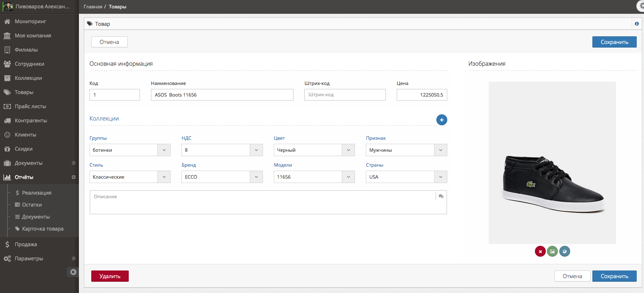Click the settings gear icon at top right
This screenshot has width=644, height=293.
(x=641, y=6)
